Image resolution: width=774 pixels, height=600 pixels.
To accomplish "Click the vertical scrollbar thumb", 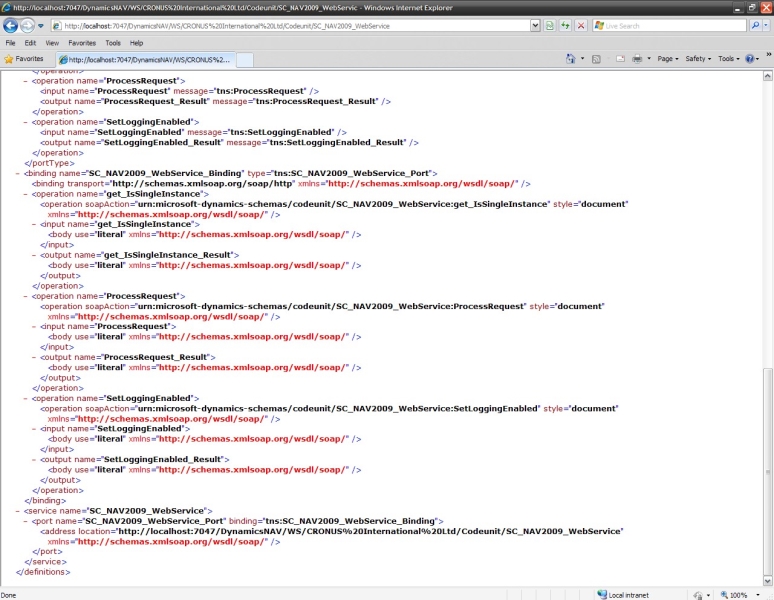I will (x=768, y=471).
